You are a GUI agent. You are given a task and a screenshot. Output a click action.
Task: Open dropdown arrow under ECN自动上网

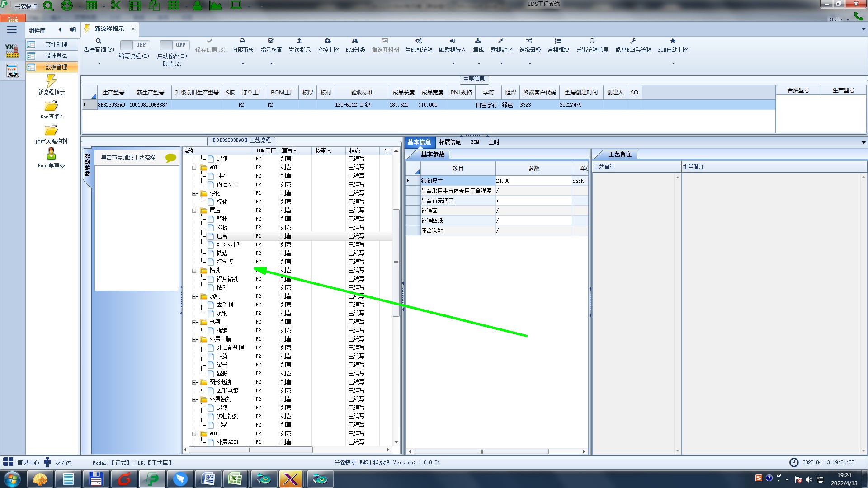tap(673, 63)
